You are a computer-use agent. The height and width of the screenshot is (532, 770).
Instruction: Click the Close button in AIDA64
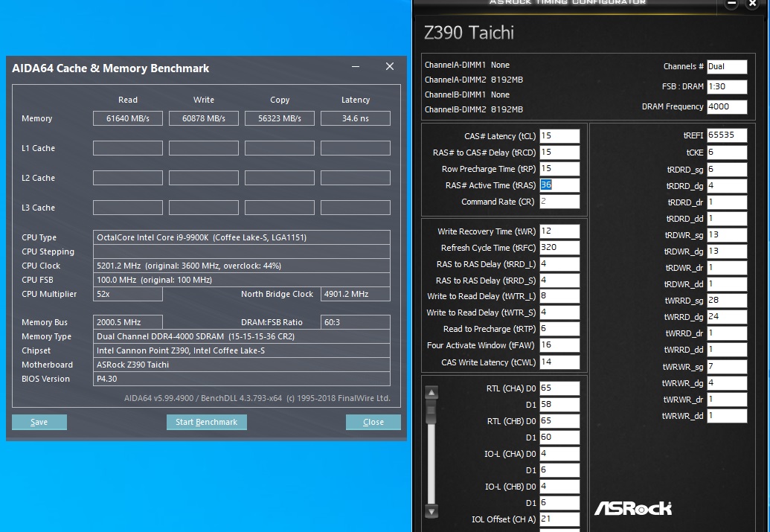coord(373,422)
